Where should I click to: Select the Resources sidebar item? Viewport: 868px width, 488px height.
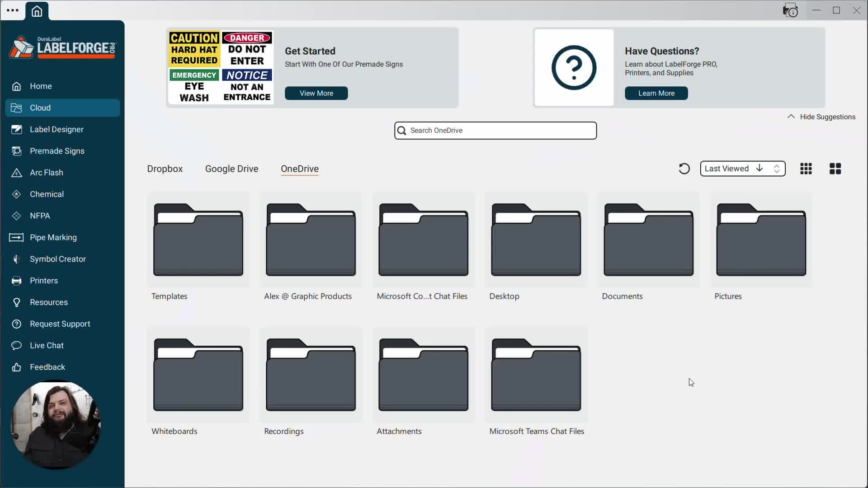[62, 302]
